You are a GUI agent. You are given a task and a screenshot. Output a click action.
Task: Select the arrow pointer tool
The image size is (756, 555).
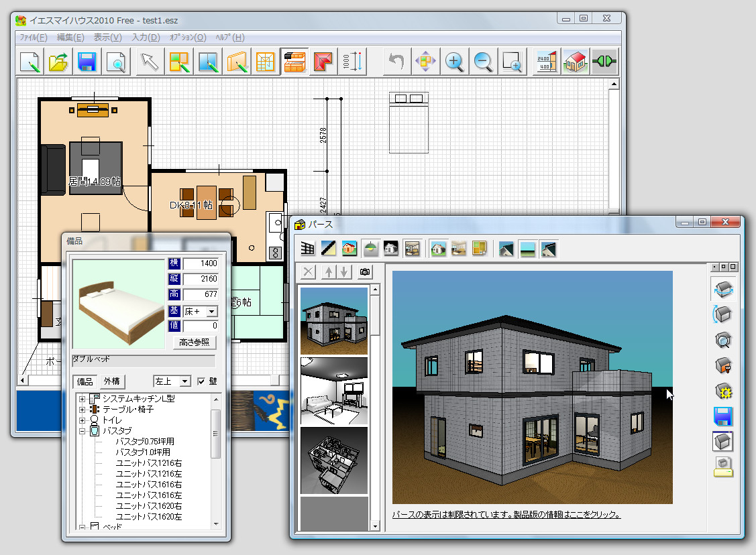150,62
